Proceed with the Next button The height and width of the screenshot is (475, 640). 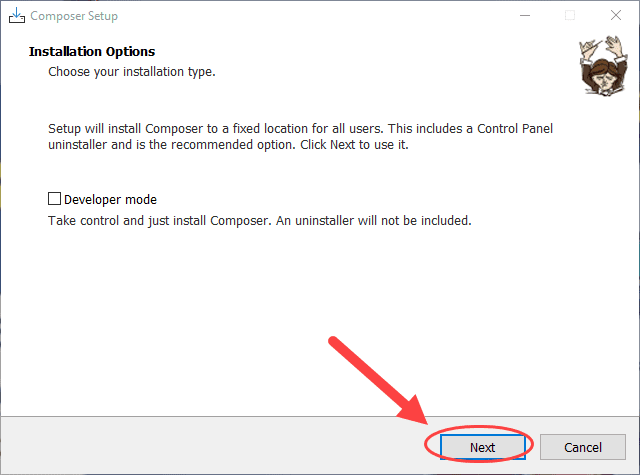[482, 447]
